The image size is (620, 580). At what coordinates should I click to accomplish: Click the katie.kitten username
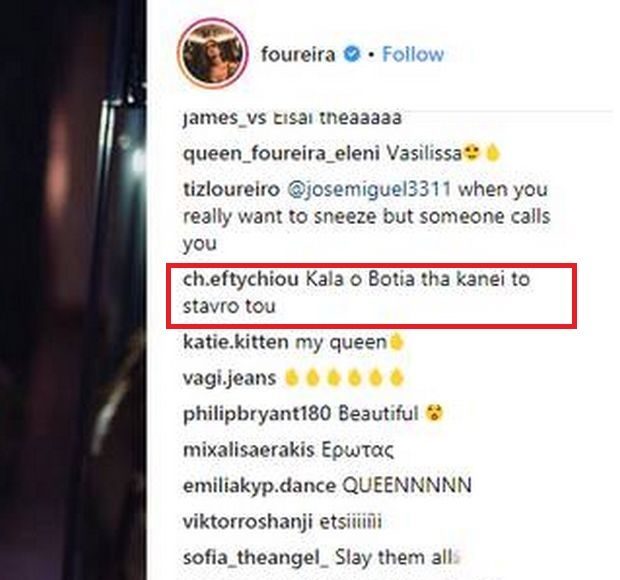[235, 342]
